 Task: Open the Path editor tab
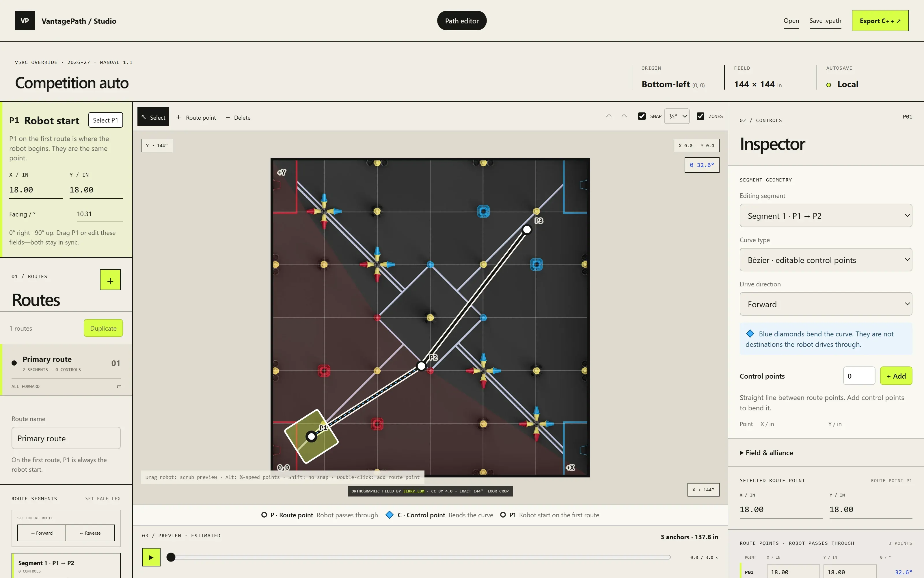[462, 21]
